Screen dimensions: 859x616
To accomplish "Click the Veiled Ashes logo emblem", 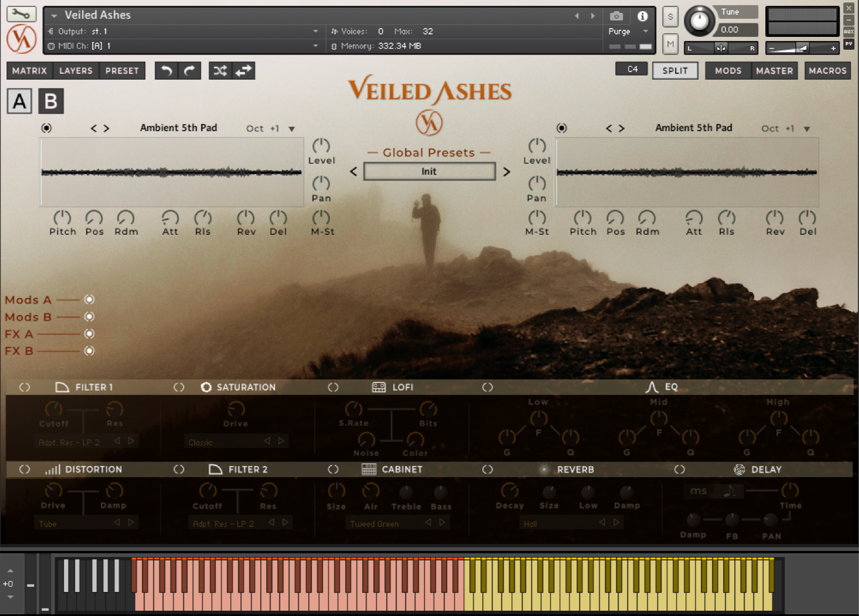I will click(429, 123).
